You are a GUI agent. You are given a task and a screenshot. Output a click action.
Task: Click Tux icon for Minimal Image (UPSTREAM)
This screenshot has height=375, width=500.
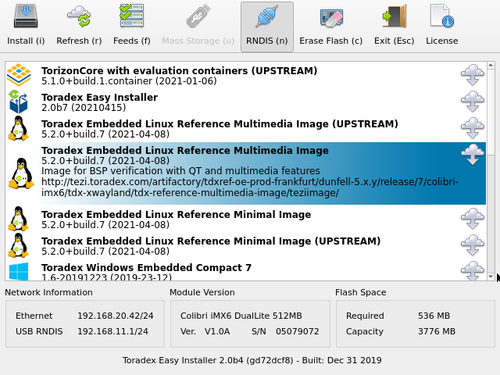coord(19,246)
